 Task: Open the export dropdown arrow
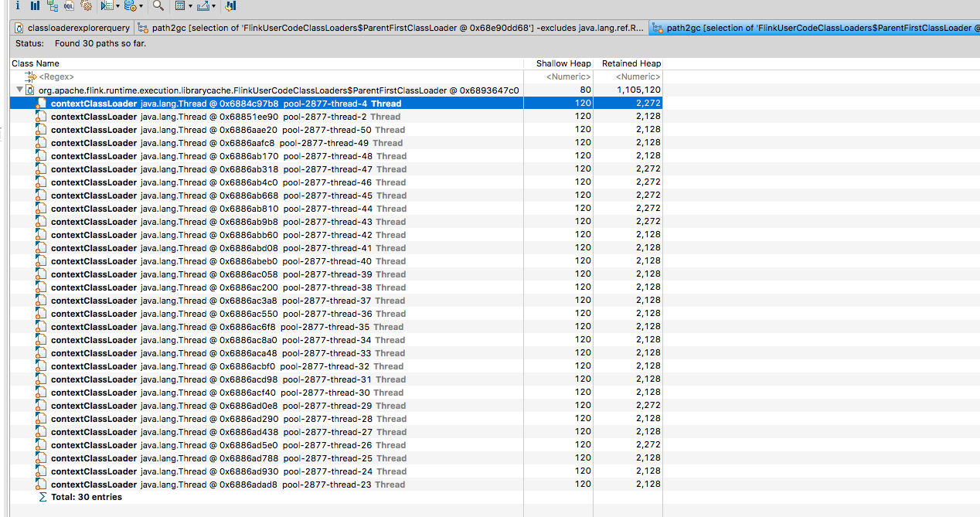(x=214, y=6)
